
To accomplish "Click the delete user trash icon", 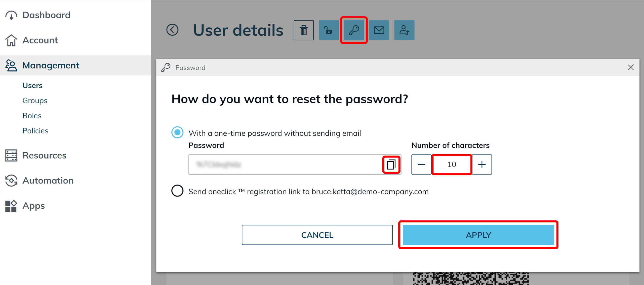I will [x=304, y=30].
